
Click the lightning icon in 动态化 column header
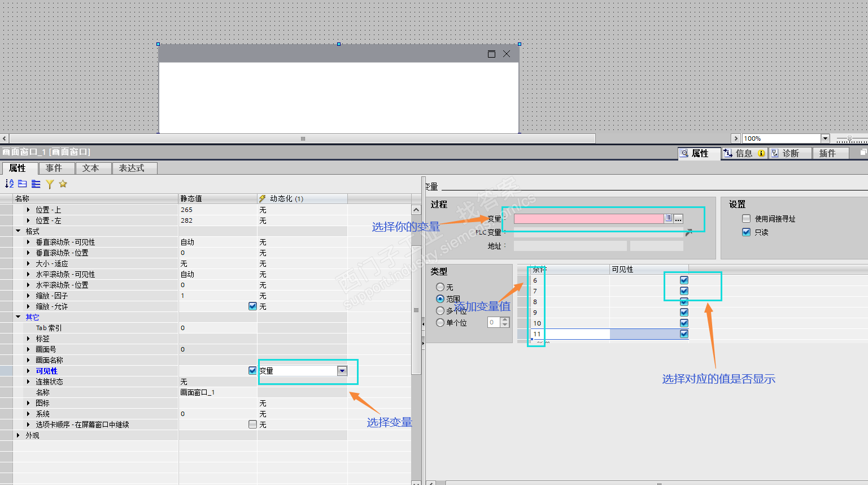tap(263, 198)
